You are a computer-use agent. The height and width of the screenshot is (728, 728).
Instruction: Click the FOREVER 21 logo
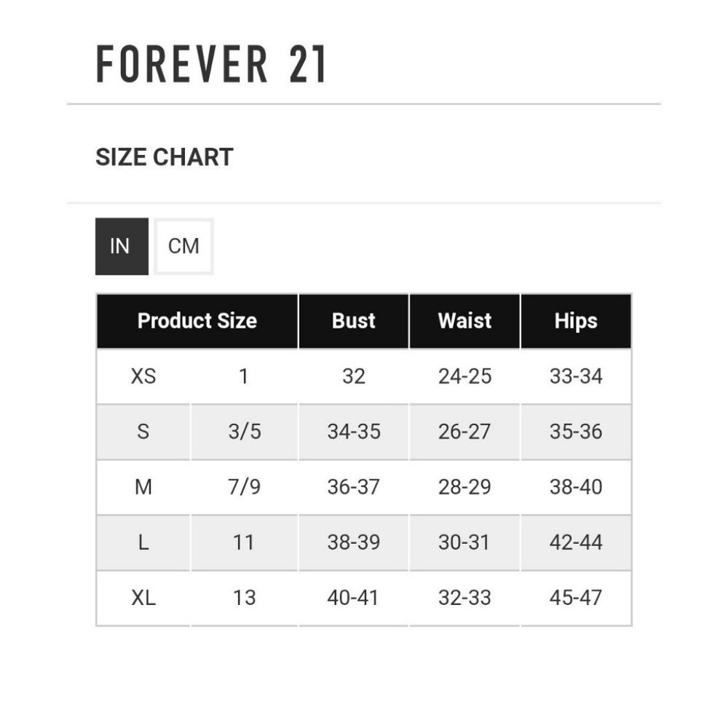tap(211, 64)
